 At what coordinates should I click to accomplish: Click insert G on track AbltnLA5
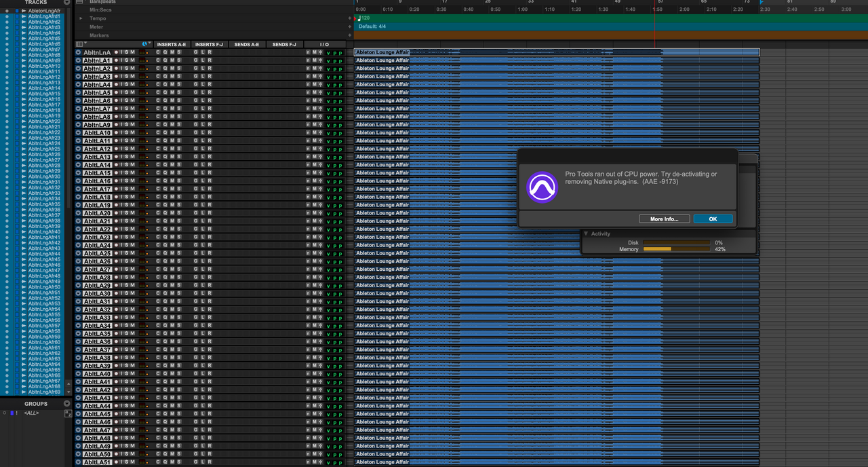(x=195, y=92)
